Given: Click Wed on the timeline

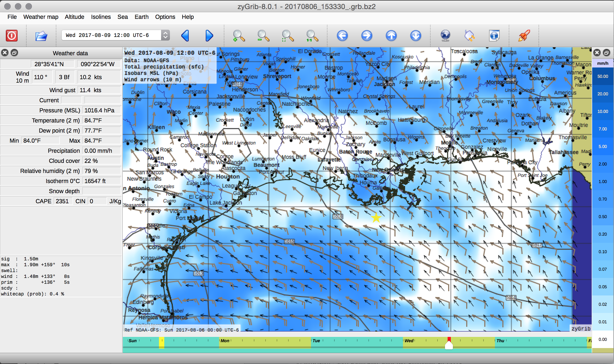Looking at the screenshot, I should (409, 341).
